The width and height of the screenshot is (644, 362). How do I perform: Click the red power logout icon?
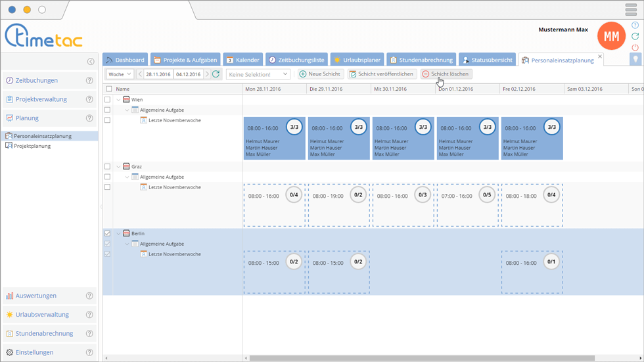point(635,47)
